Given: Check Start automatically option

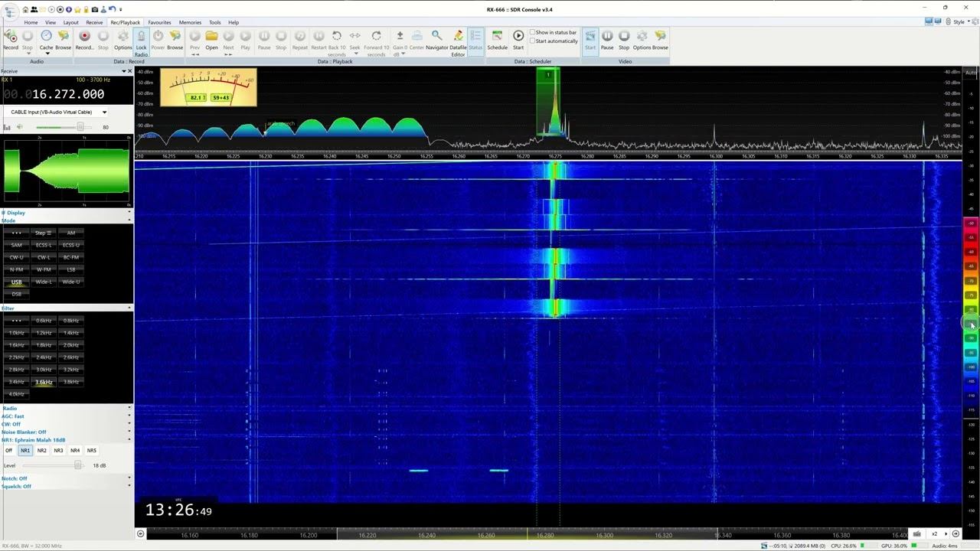Looking at the screenshot, I should [533, 41].
